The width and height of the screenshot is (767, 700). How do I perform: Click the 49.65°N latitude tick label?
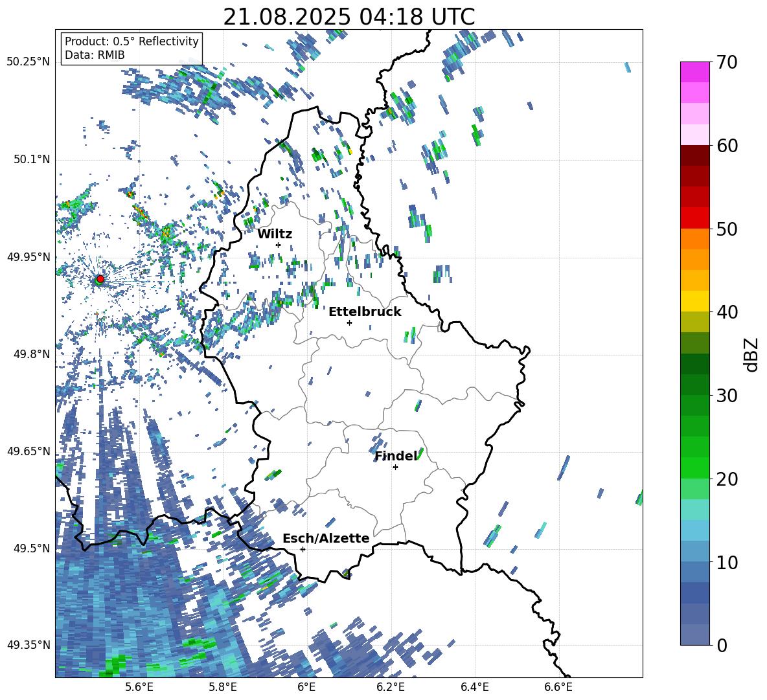pyautogui.click(x=29, y=451)
